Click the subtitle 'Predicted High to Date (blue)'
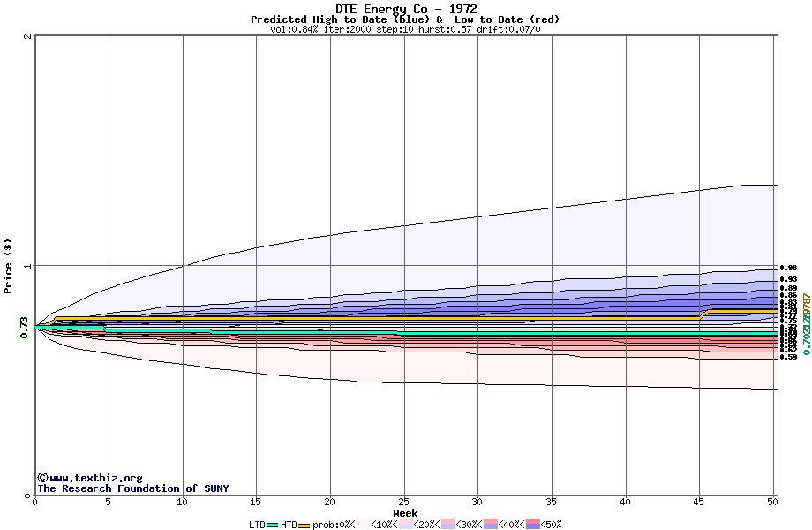 pyautogui.click(x=340, y=19)
